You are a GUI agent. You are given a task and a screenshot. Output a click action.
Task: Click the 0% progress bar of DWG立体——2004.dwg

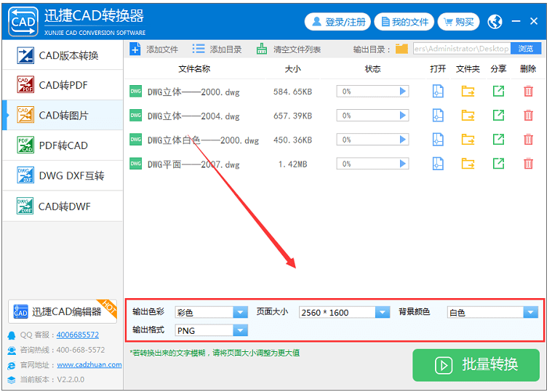(x=372, y=116)
